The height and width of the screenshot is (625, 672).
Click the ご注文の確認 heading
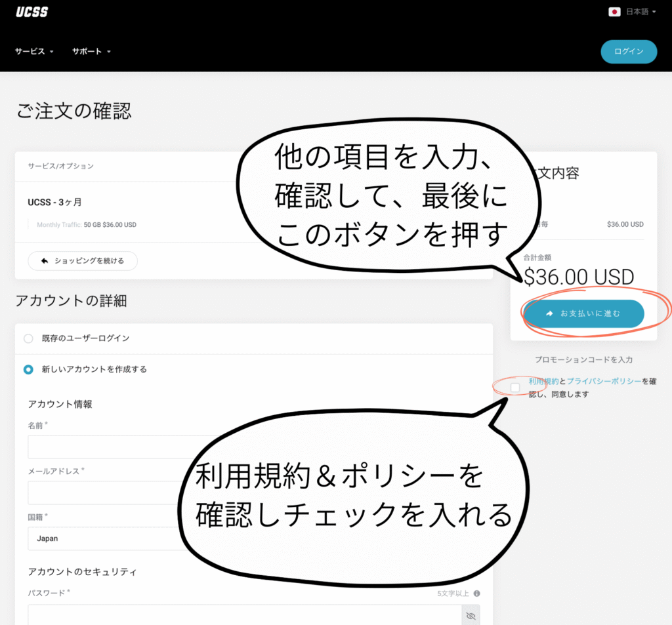pyautogui.click(x=73, y=111)
